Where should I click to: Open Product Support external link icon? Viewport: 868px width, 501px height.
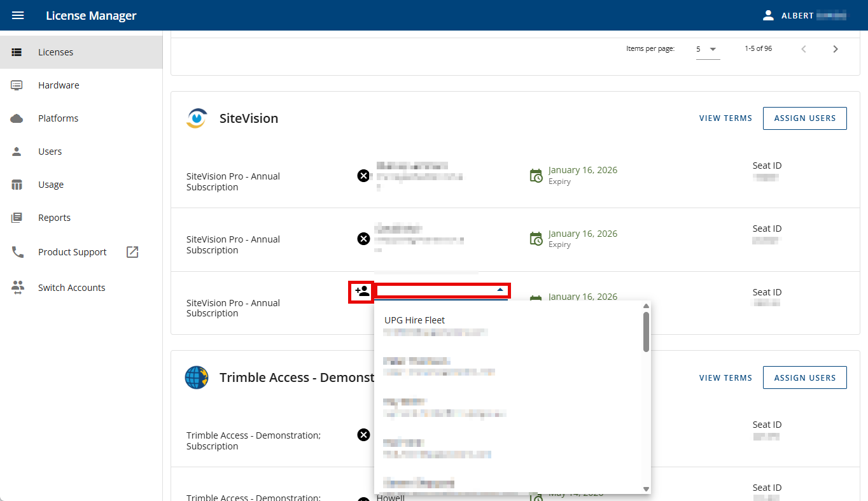coord(132,252)
